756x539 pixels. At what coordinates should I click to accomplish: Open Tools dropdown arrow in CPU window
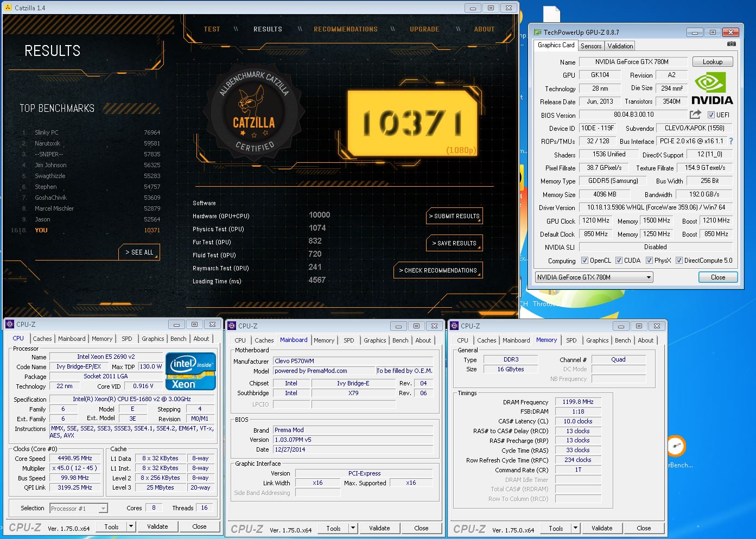tap(131, 527)
